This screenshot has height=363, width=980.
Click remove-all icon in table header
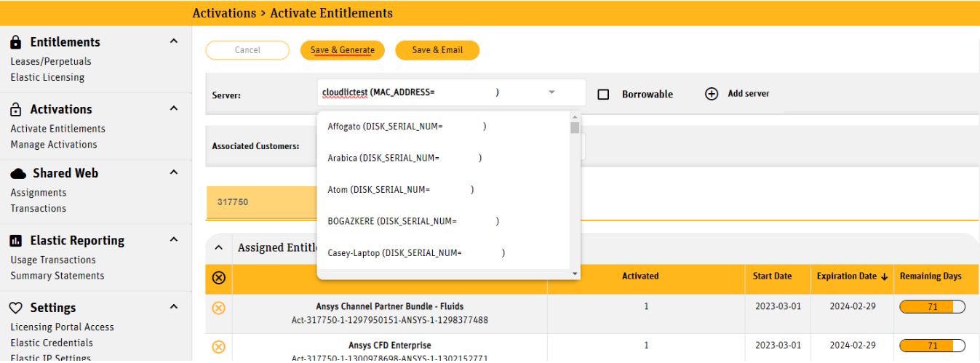point(218,277)
